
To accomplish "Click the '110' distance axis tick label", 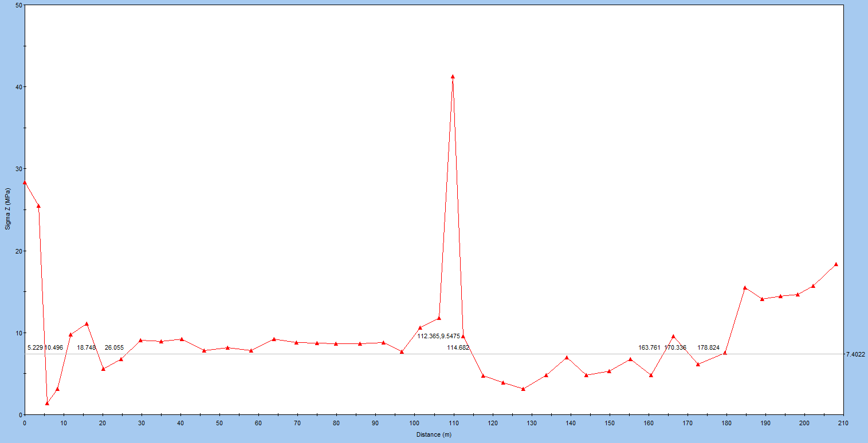I will pos(453,423).
